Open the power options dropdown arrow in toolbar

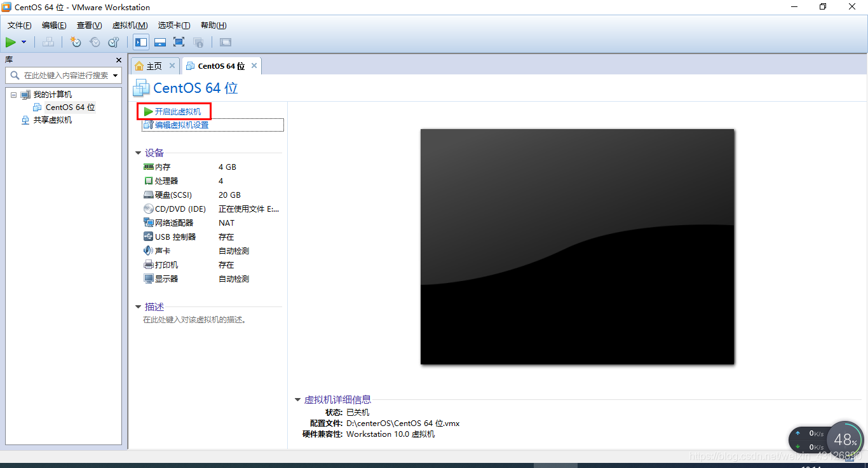[24, 42]
